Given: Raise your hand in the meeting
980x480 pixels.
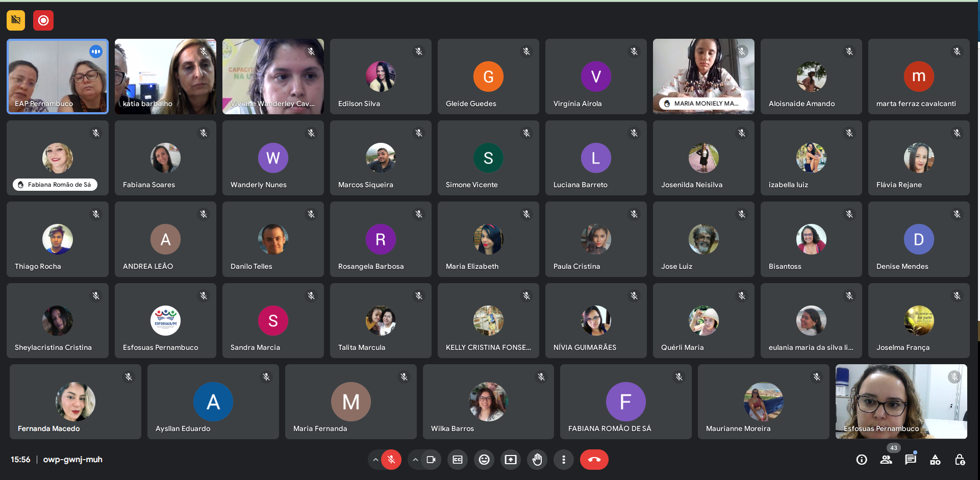Looking at the screenshot, I should pos(537,460).
